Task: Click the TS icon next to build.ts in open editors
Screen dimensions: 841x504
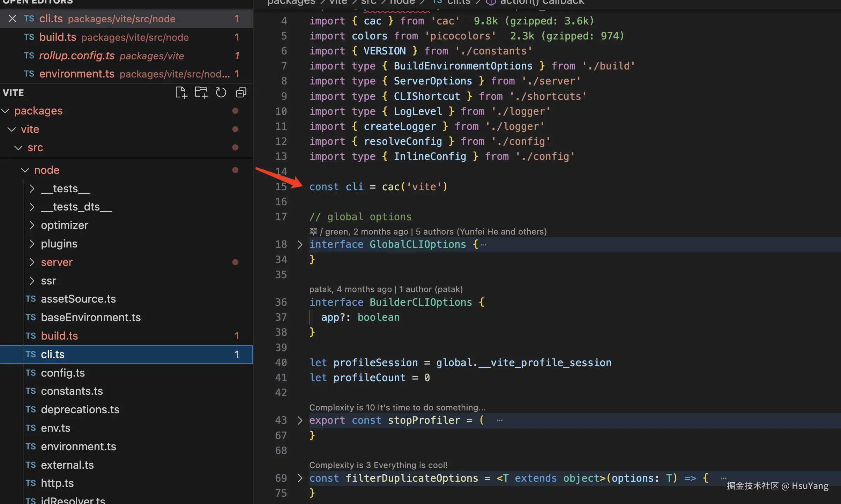Action: click(29, 37)
